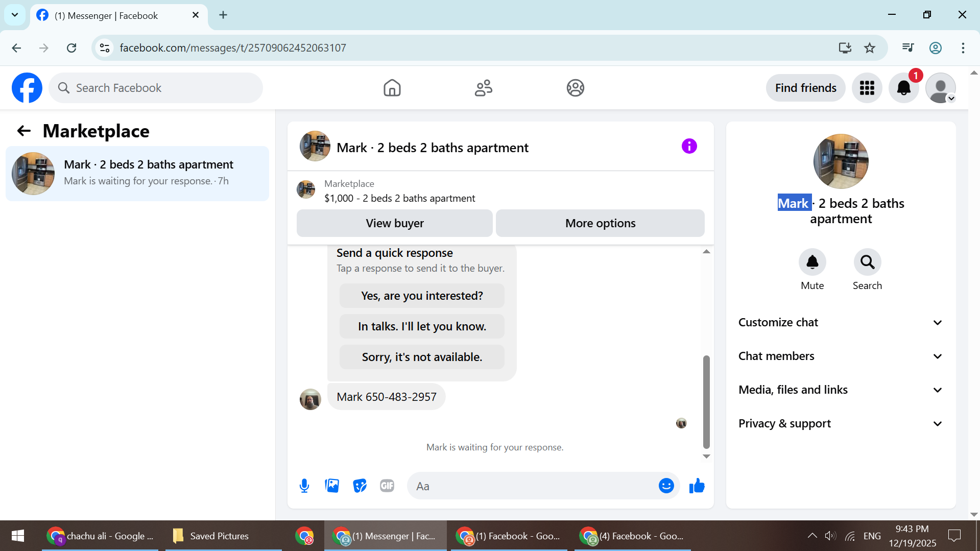Open the Notifications bell
Viewport: 980px width, 551px height.
[x=903, y=88]
